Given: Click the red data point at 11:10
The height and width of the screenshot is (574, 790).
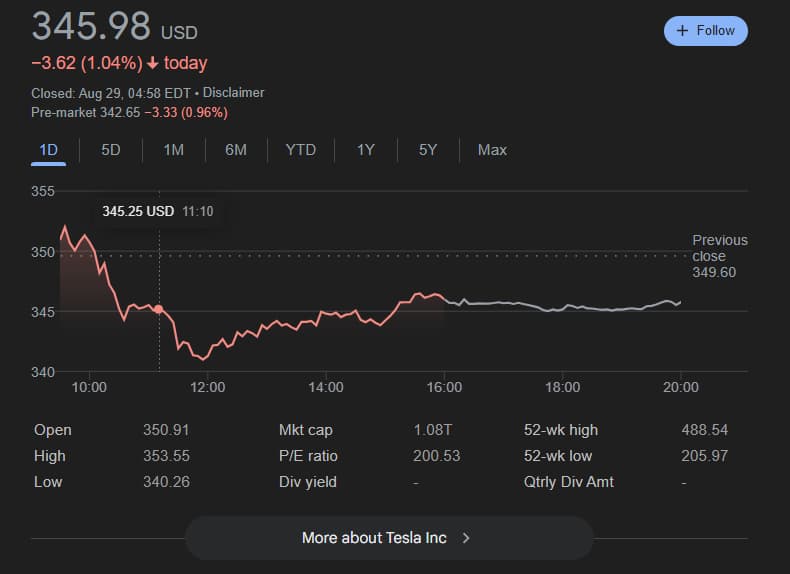Looking at the screenshot, I should [159, 309].
